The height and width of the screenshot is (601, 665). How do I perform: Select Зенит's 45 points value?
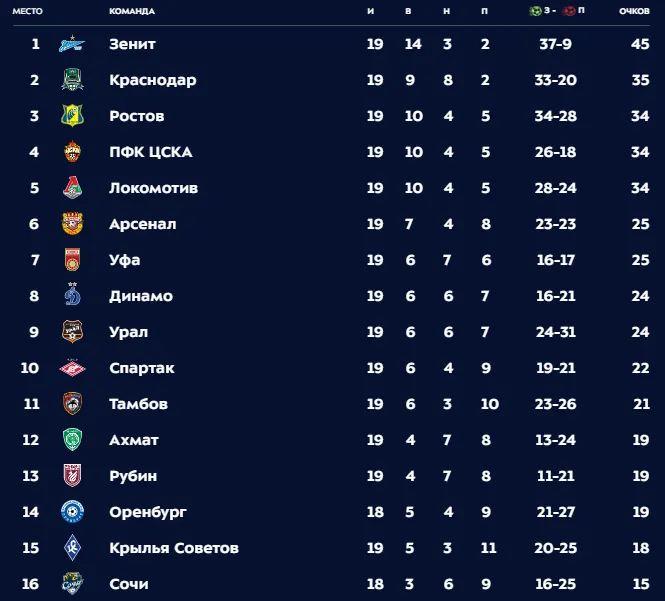point(640,44)
